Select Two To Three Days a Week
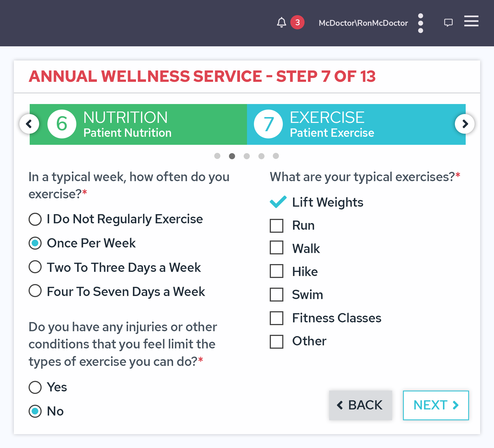 (x=35, y=267)
